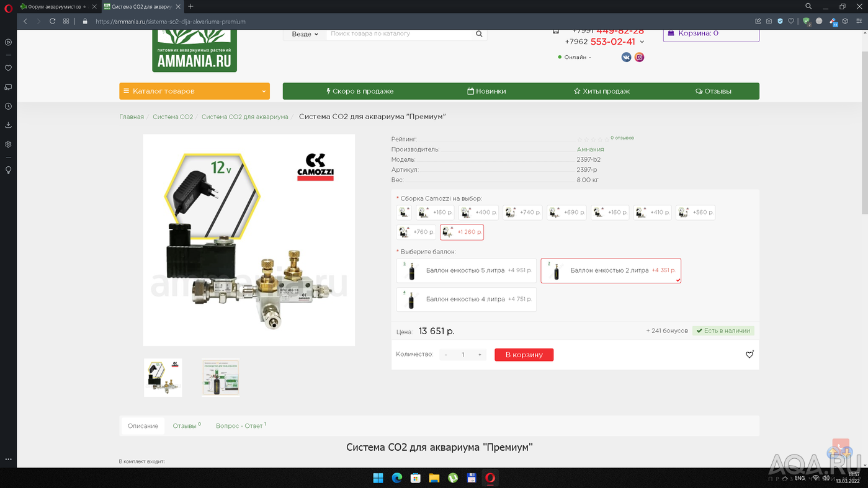Open sidebar three-dots more menu
Image resolution: width=868 pixels, height=488 pixels.
click(8, 459)
